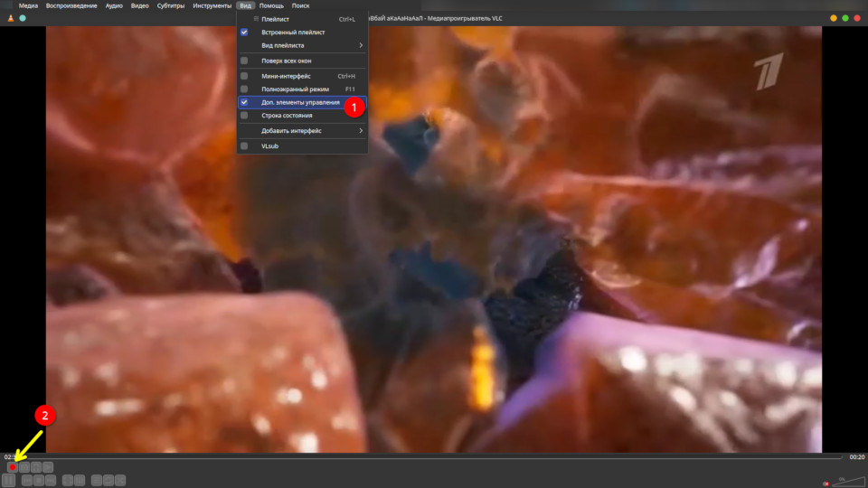This screenshot has width=868, height=488.
Task: Select 'Плейлист' menu entry
Action: point(275,19)
